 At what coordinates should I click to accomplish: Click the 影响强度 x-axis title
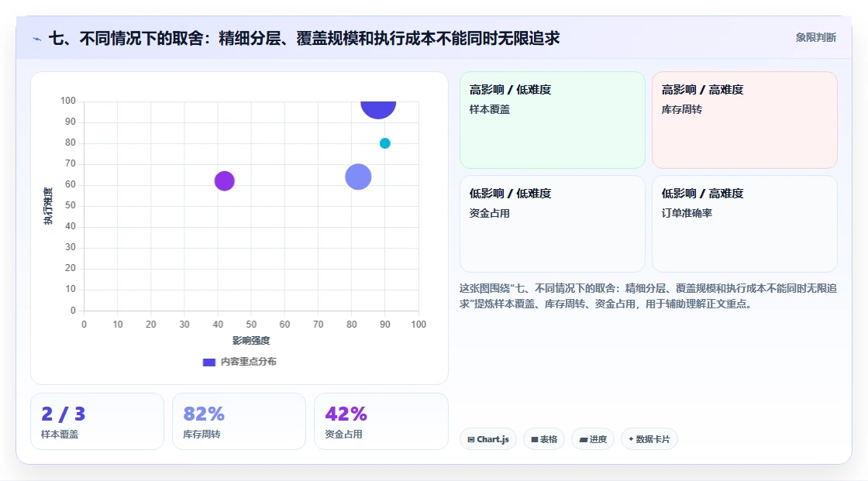pyautogui.click(x=251, y=340)
